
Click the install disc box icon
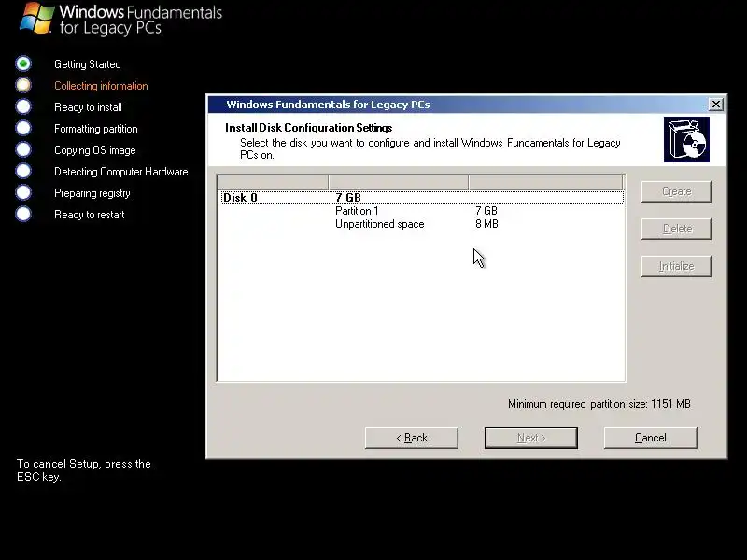pos(686,139)
